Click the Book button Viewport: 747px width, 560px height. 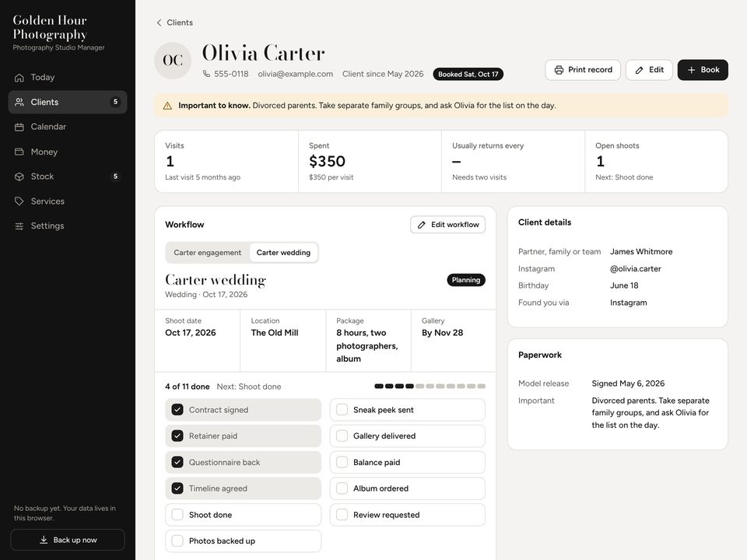[703, 70]
